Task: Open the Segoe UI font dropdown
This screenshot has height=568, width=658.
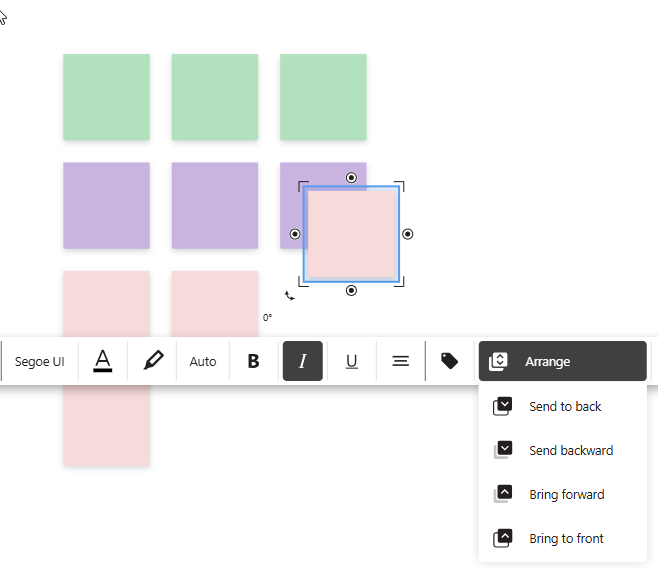Action: pos(39,361)
